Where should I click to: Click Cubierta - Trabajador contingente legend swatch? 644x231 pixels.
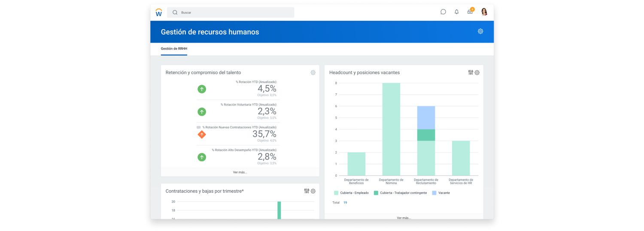376,193
